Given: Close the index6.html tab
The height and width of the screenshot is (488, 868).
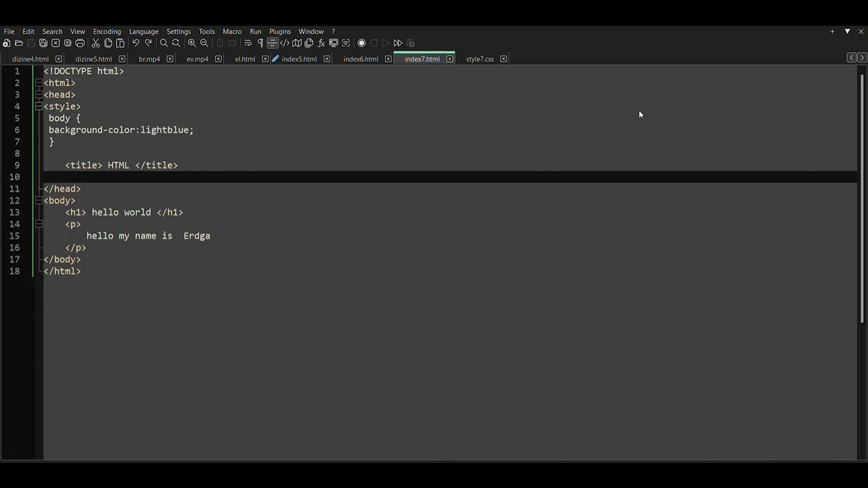Looking at the screenshot, I should click(x=388, y=59).
